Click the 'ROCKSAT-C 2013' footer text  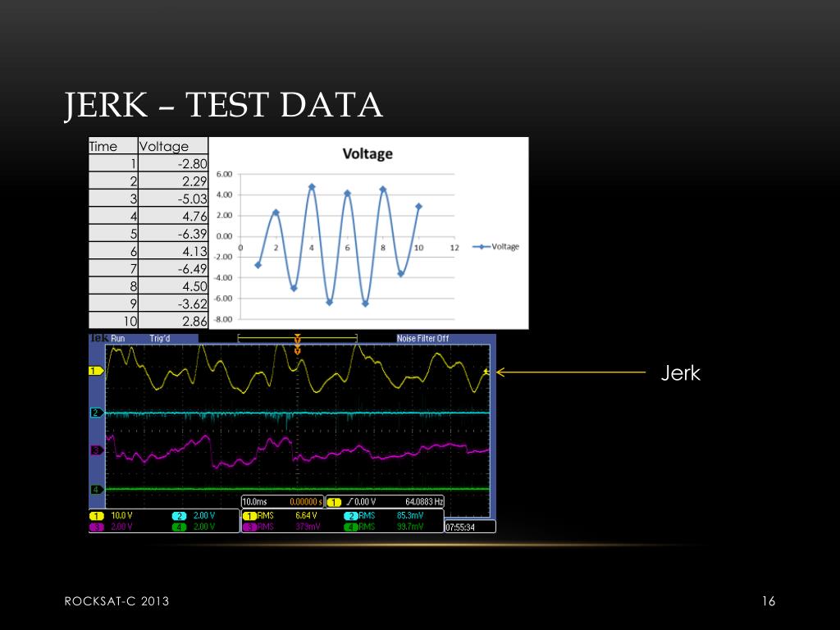pos(116,601)
